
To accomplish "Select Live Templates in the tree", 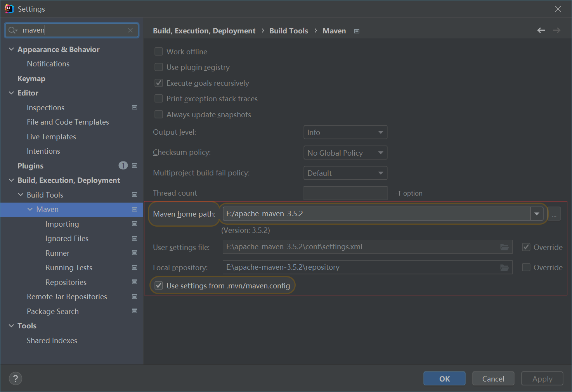I will tap(51, 137).
